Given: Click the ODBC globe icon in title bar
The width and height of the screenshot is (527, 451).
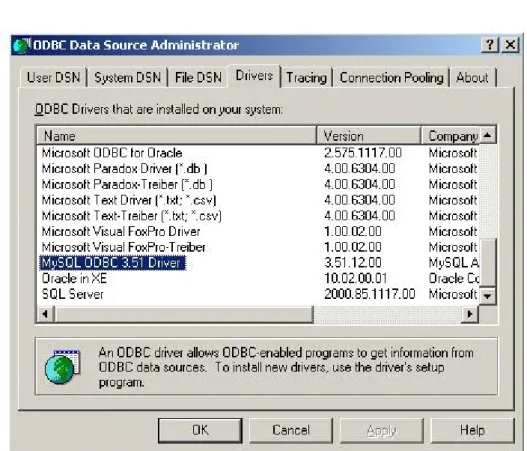Looking at the screenshot, I should pos(22,45).
